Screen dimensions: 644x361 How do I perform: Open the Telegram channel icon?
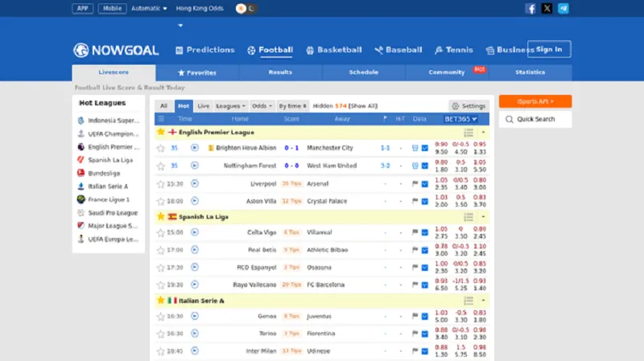(563, 8)
